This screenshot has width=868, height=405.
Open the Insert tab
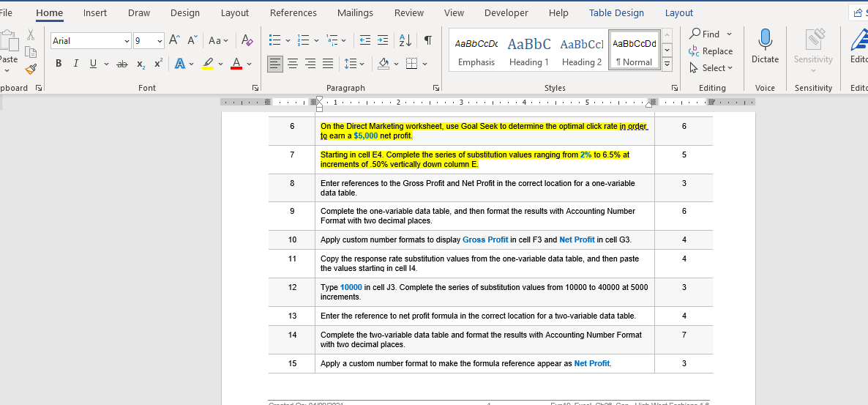(x=94, y=12)
